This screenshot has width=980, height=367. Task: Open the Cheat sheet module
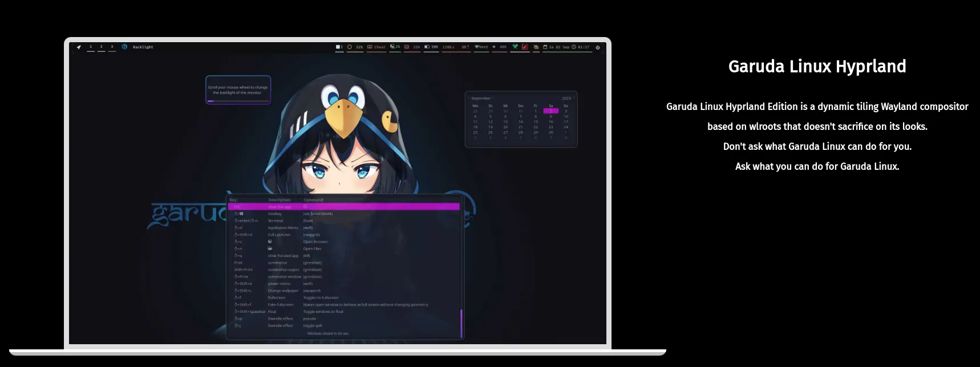click(x=376, y=47)
